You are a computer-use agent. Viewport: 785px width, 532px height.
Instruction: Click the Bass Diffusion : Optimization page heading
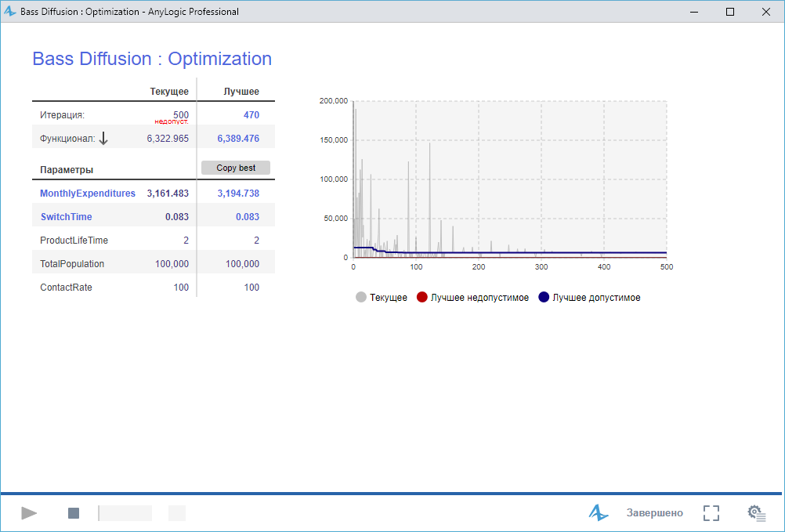coord(152,59)
